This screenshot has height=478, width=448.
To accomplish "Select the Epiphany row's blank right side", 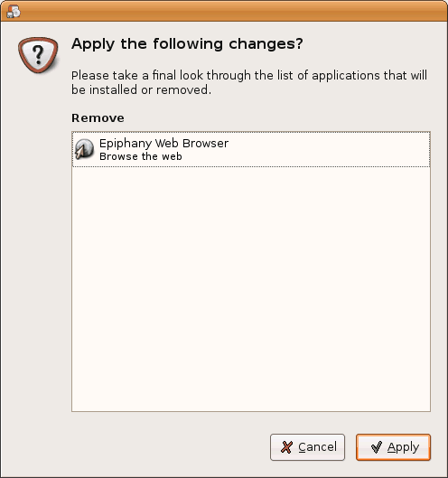I will (x=329, y=149).
